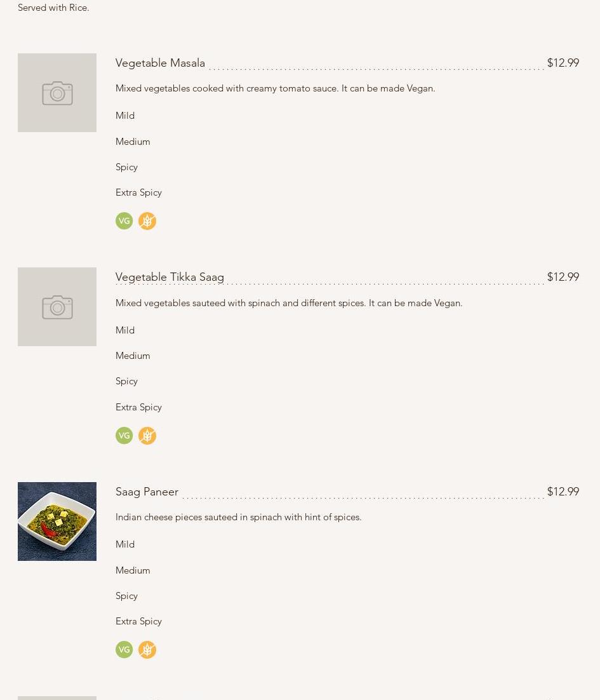Click the VG vegan icon under Vegetable Masala
The height and width of the screenshot is (700, 600).
[x=124, y=221]
